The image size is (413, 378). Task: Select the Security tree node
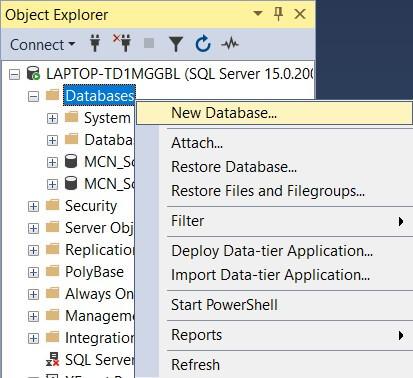[91, 206]
